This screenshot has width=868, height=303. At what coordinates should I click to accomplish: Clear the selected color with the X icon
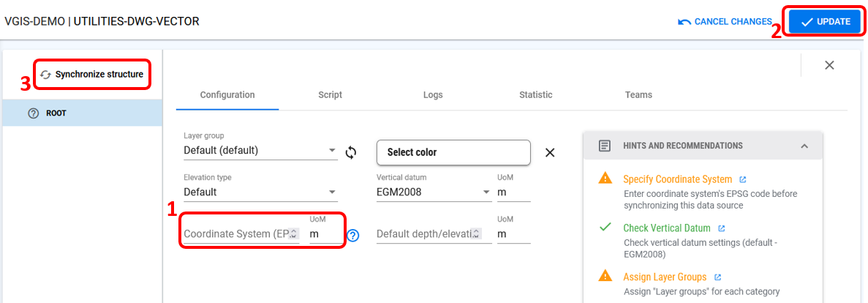pos(550,152)
